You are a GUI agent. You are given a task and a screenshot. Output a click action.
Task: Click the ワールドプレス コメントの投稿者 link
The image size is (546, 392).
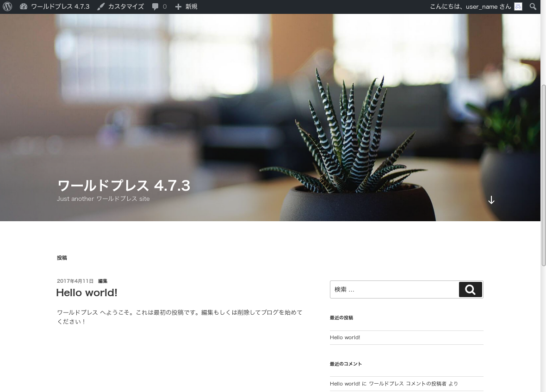tap(407, 384)
